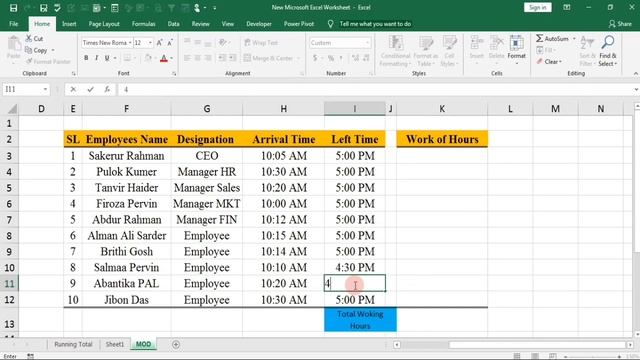Open the underline style dropdown arrow

tap(115, 58)
